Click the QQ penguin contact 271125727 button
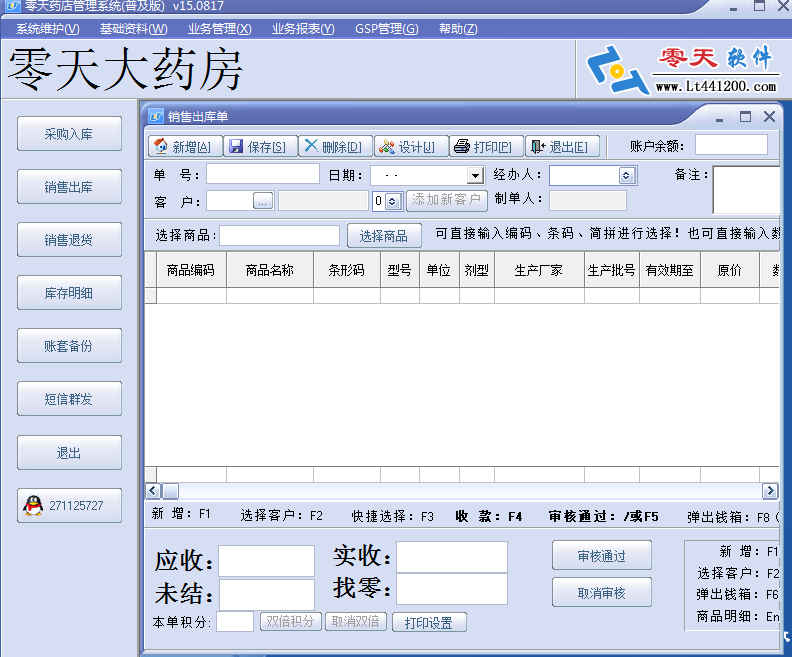Viewport: 792px width, 657px height. [69, 505]
